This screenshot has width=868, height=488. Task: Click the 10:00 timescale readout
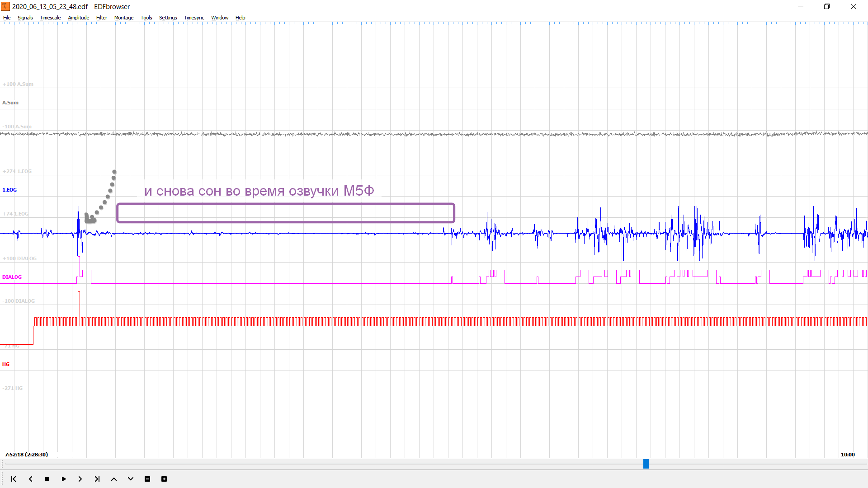tap(848, 455)
